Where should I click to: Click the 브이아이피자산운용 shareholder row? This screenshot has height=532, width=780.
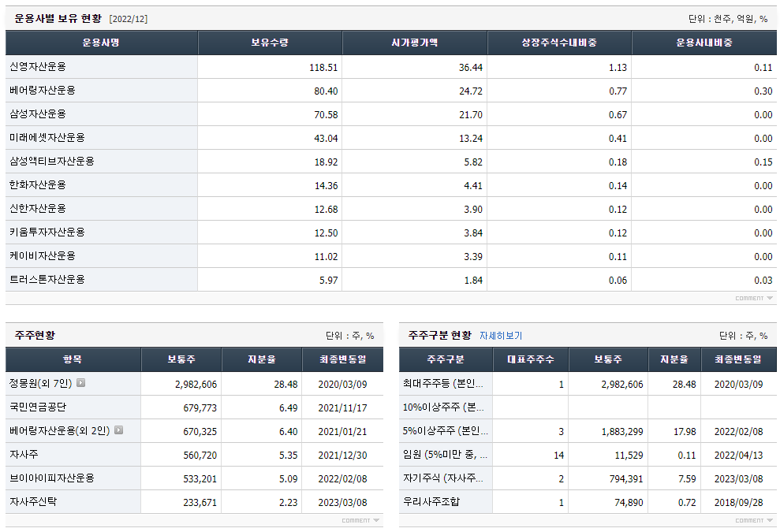pos(195,478)
